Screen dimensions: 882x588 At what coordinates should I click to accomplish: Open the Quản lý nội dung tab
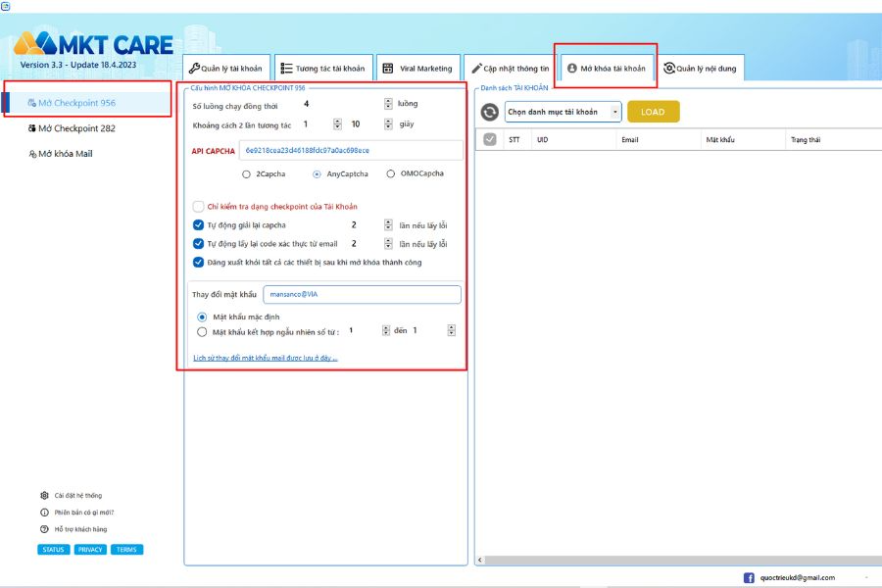tap(702, 69)
